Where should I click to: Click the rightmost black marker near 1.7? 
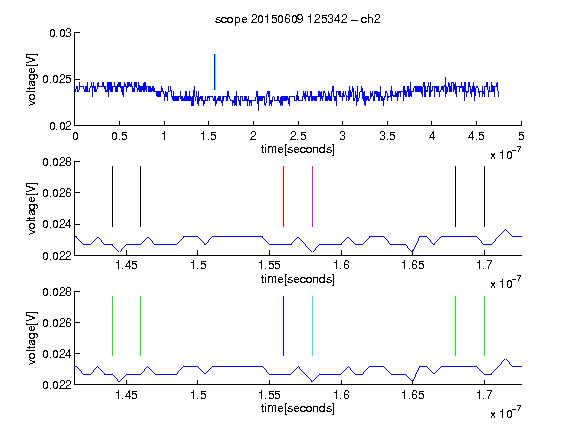coord(484,197)
